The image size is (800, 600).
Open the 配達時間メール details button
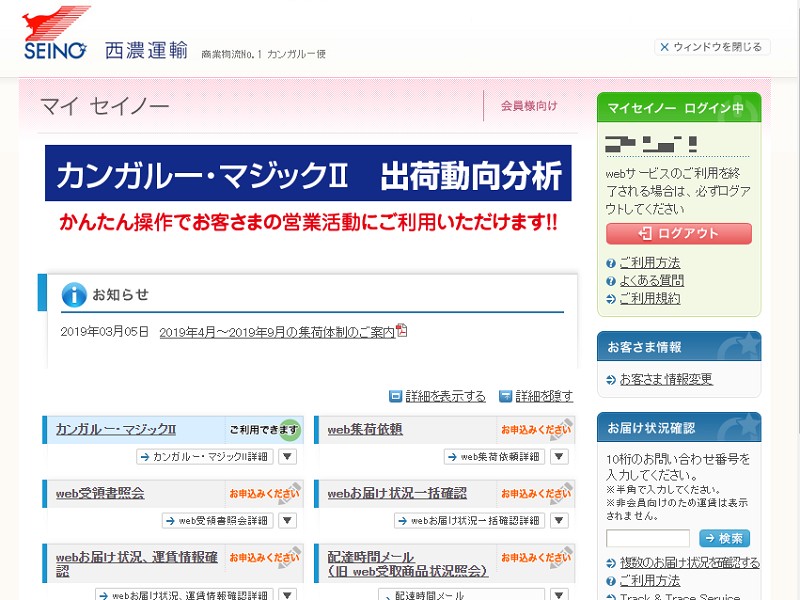(461, 594)
